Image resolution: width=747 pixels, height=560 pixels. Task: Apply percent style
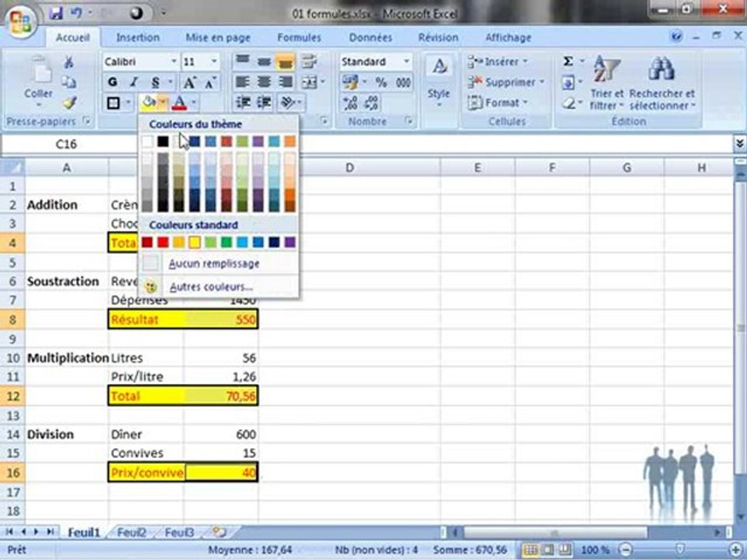click(x=381, y=82)
